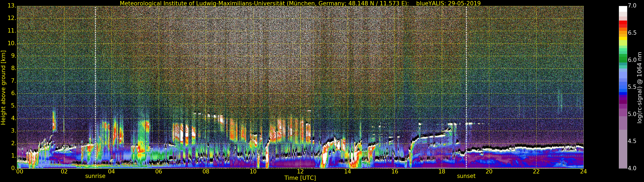Click the '13.' height tick label

[x=12, y=6]
